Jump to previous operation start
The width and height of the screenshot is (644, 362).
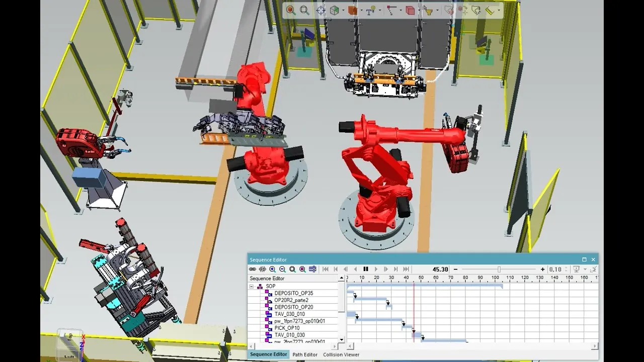pos(336,269)
